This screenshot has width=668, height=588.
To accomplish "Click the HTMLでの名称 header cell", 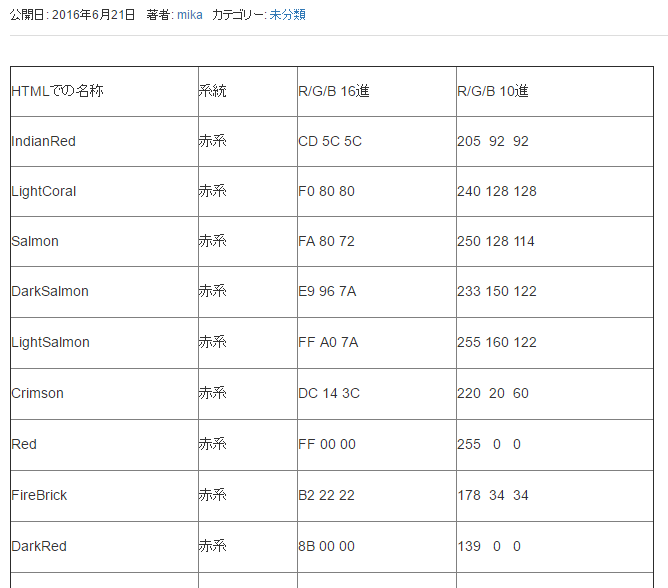I will (57, 91).
